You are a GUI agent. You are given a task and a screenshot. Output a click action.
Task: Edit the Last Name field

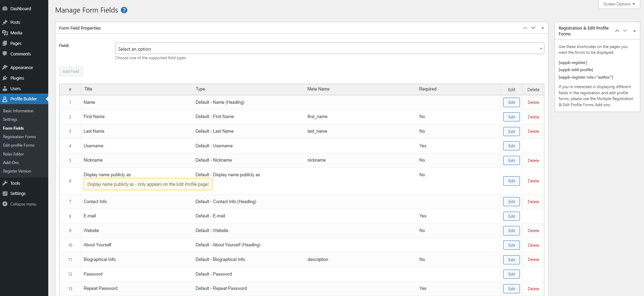tap(511, 131)
